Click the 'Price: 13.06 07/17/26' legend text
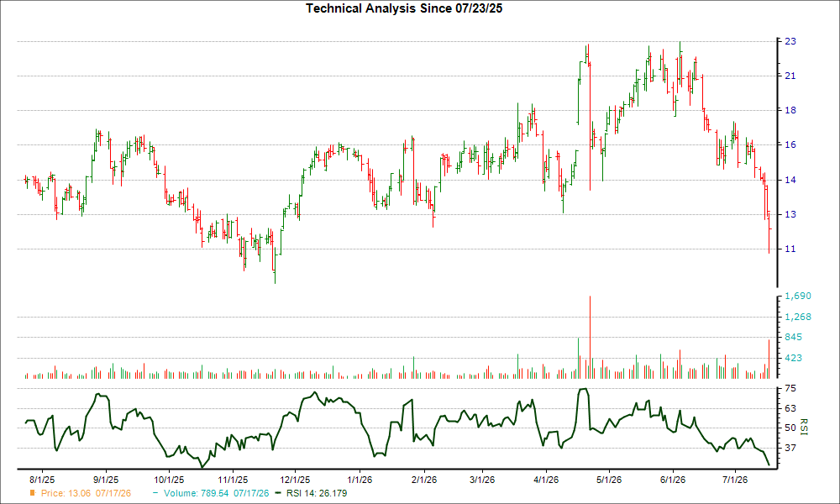 [86, 493]
